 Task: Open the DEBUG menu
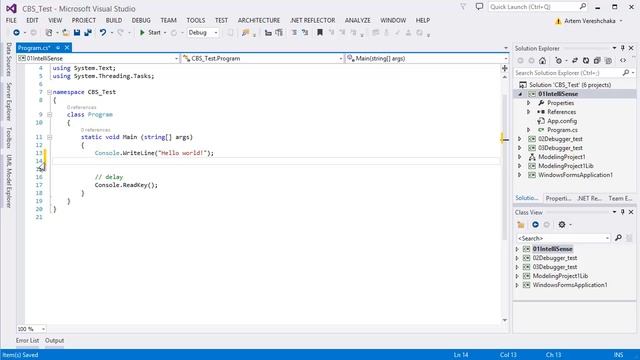coord(141,20)
